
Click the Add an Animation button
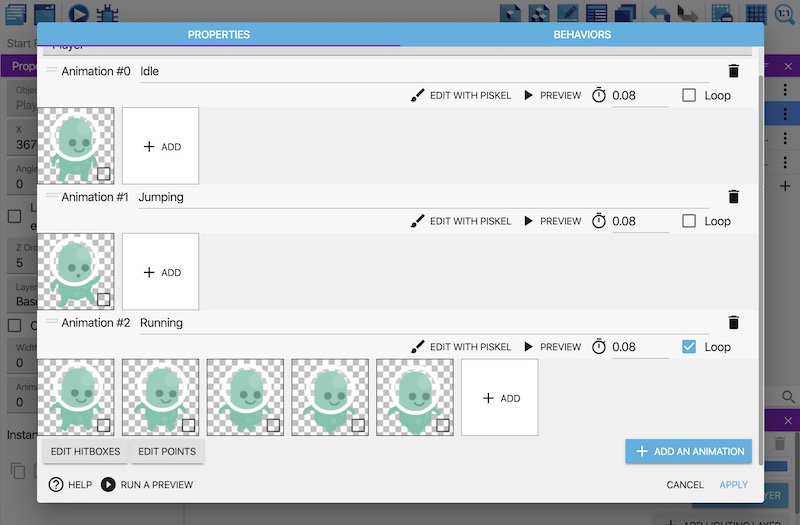689,451
